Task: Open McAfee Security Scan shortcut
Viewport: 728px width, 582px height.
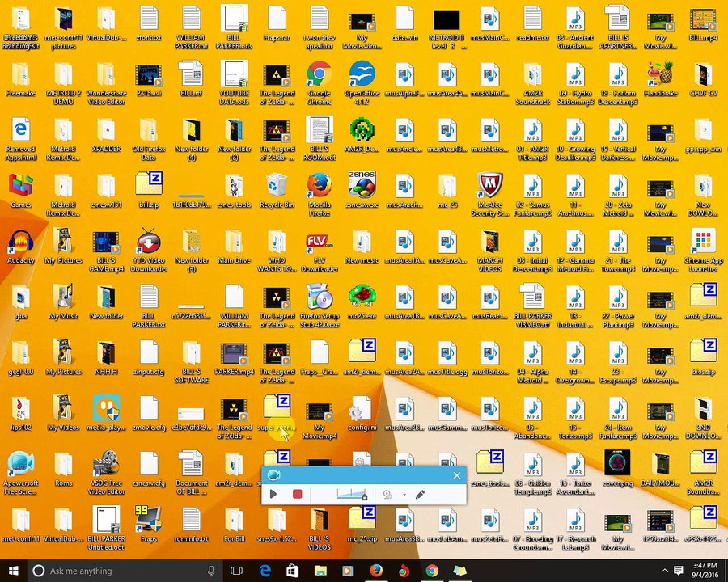Action: point(490,196)
